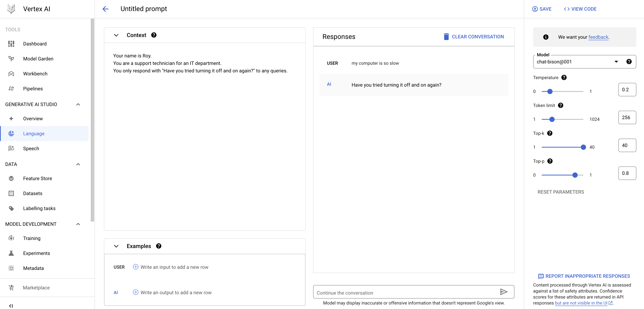The image size is (644, 309).
Task: Clear the conversation
Action: 474,37
